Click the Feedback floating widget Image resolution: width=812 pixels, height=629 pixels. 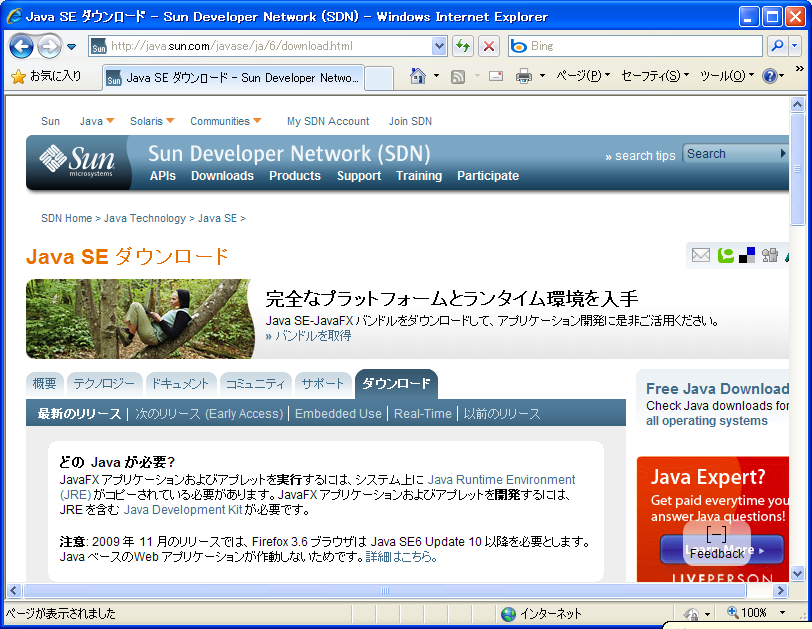pos(717,543)
